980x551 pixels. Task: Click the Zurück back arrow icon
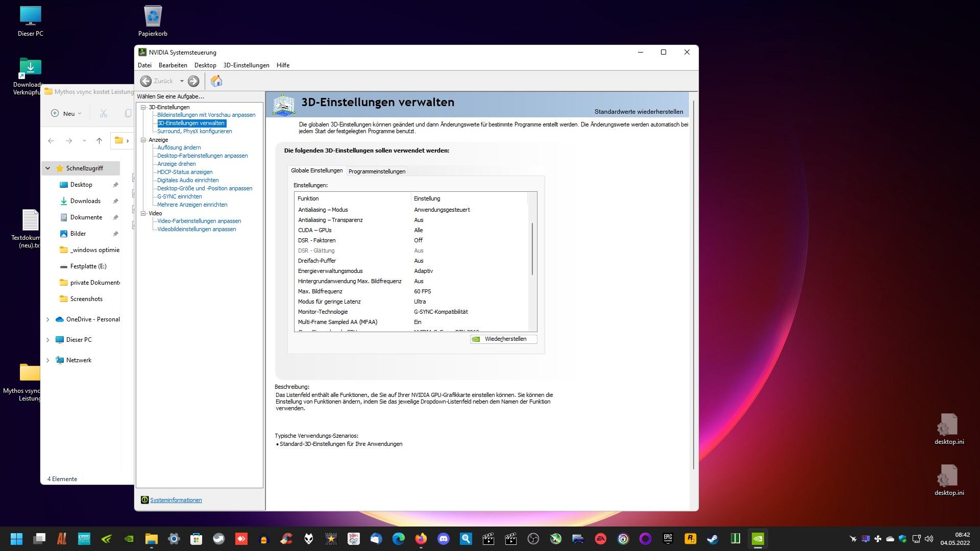146,81
